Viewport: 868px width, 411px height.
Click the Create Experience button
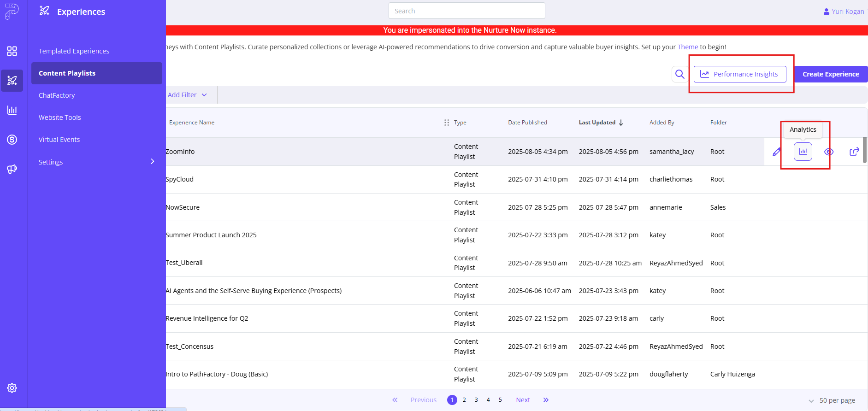(831, 74)
